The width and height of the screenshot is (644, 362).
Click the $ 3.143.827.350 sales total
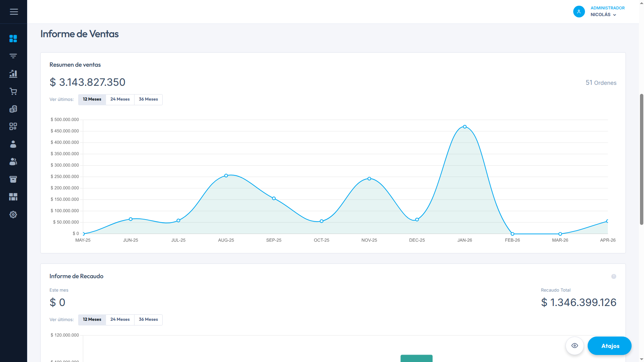pyautogui.click(x=88, y=82)
